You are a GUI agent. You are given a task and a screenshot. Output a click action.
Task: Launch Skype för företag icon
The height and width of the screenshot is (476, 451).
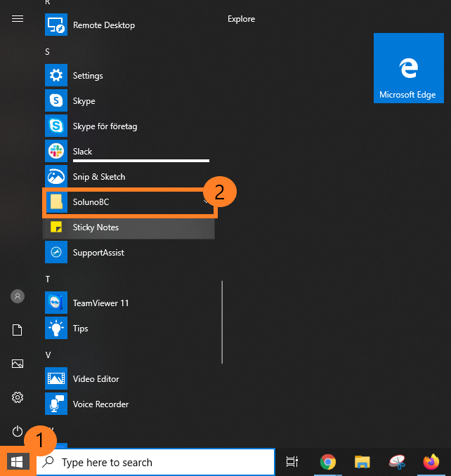pyautogui.click(x=56, y=126)
